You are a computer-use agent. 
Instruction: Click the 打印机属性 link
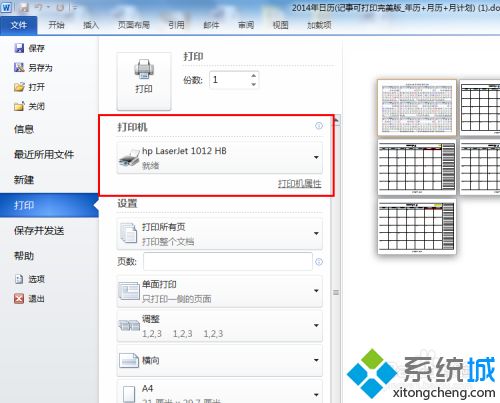pyautogui.click(x=300, y=184)
